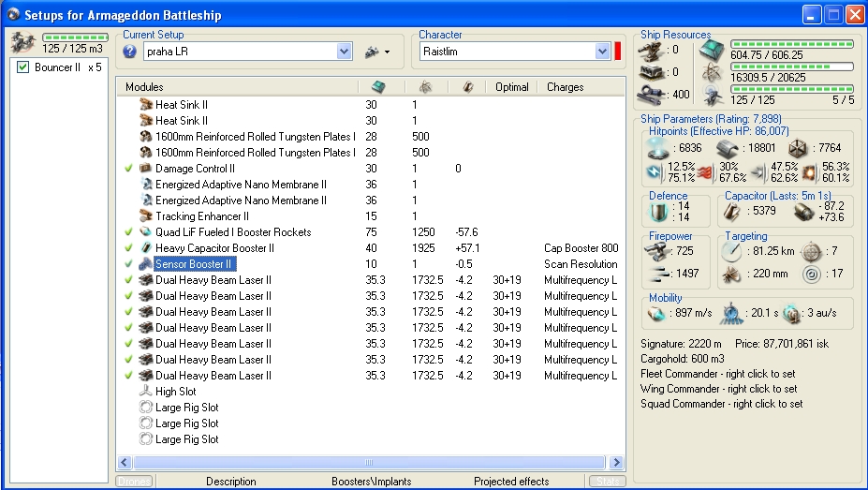Screen dimensions: 868x490
Task: Uncheck the Bouncer II x5 drone checkbox
Action: (x=22, y=67)
